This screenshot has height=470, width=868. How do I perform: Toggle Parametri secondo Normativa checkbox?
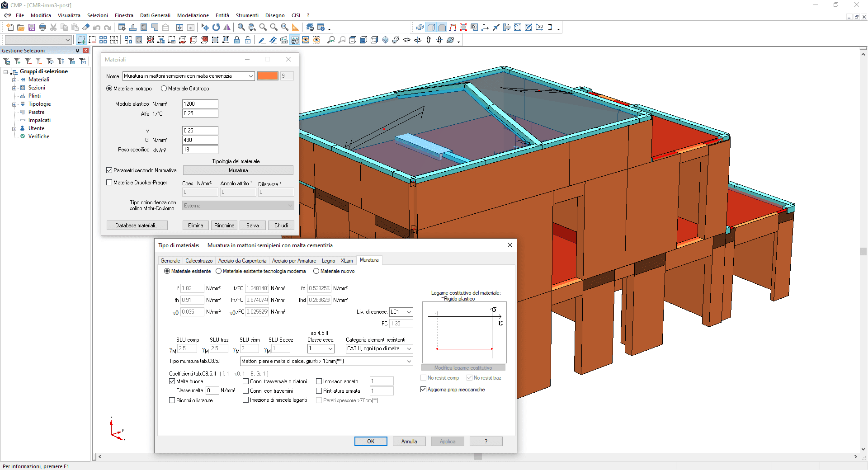(109, 170)
